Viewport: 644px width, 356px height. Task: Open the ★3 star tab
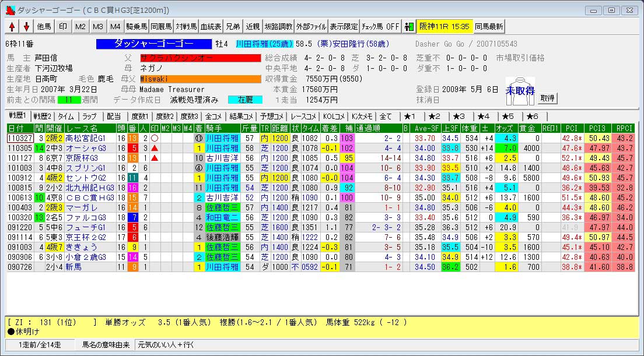459,116
